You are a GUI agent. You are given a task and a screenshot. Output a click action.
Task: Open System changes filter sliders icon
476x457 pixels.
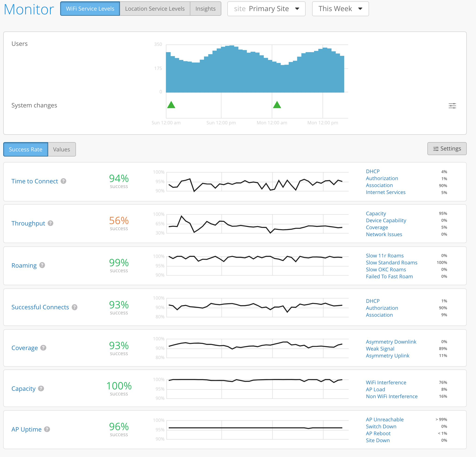pyautogui.click(x=452, y=106)
